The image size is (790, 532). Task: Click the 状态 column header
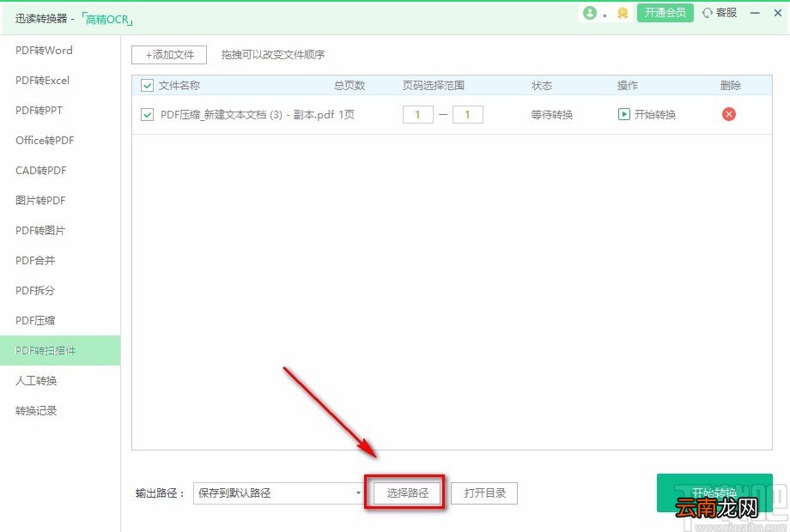tap(542, 86)
